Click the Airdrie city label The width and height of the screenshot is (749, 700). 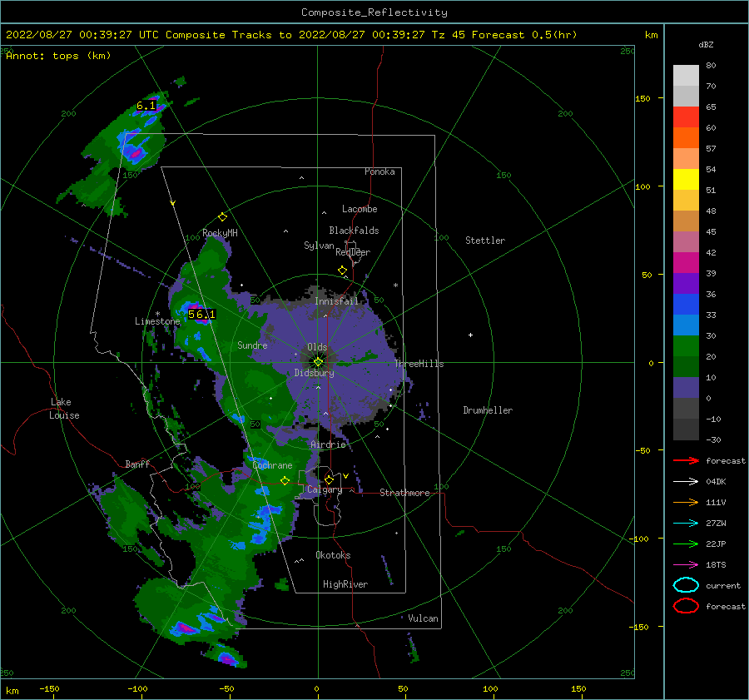(x=328, y=444)
